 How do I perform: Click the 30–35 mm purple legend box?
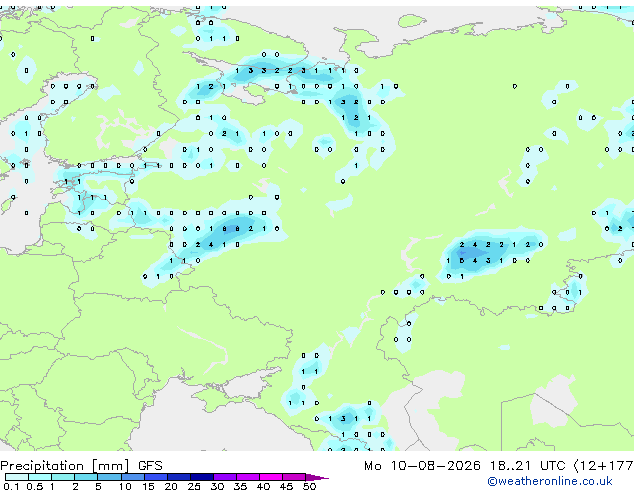(x=224, y=477)
